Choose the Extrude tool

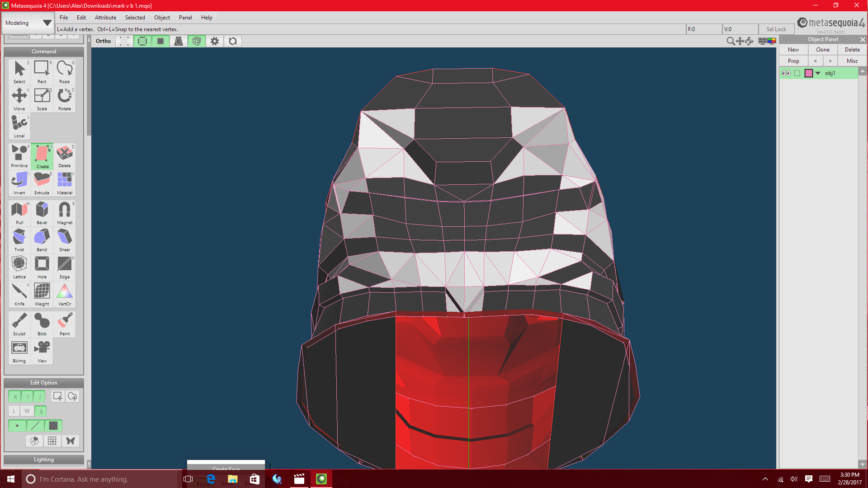(42, 183)
